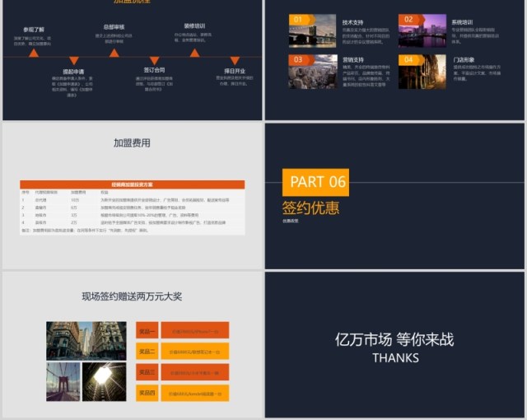Select the 择日开业 step heading

click(235, 71)
